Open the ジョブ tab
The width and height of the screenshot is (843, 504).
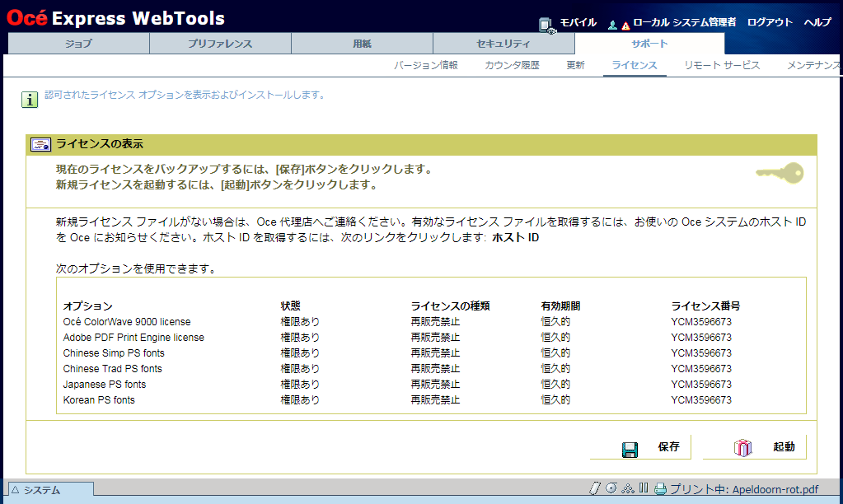[78, 44]
